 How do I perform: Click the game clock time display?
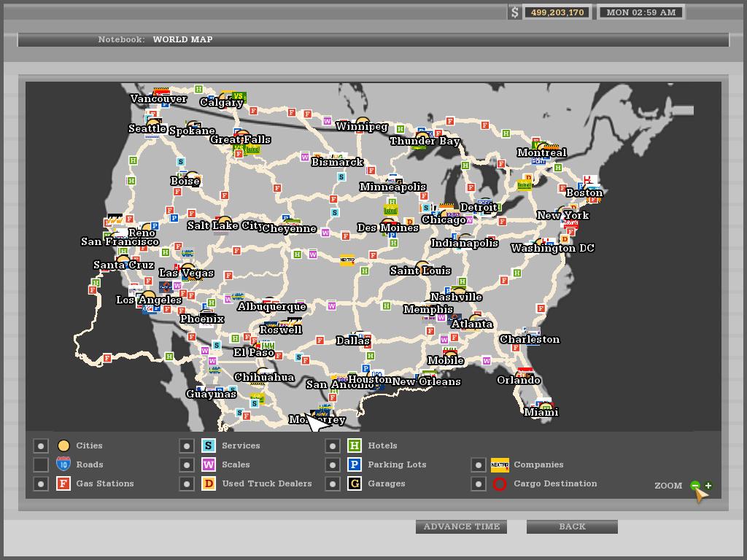coord(640,12)
